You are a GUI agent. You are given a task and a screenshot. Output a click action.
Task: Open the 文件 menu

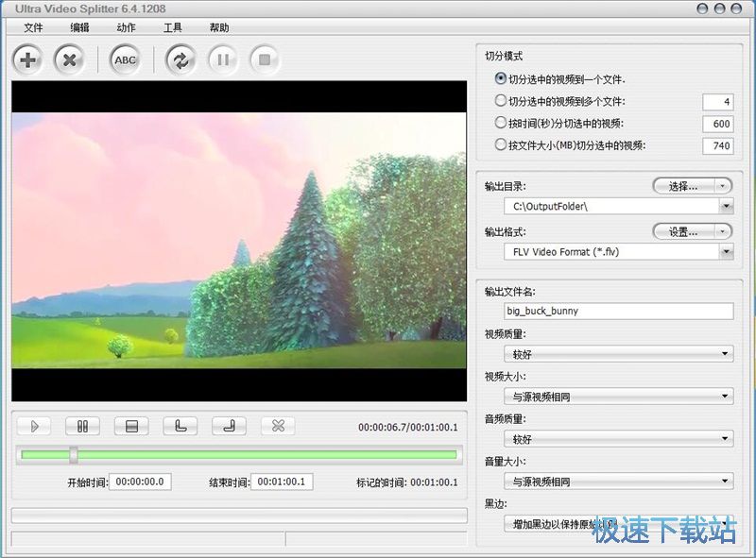click(x=33, y=27)
